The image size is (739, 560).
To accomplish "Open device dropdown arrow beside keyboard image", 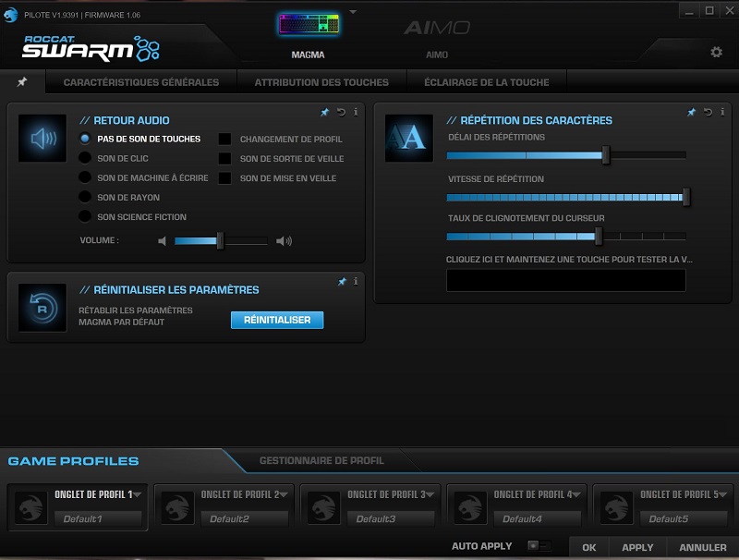I will pyautogui.click(x=352, y=13).
